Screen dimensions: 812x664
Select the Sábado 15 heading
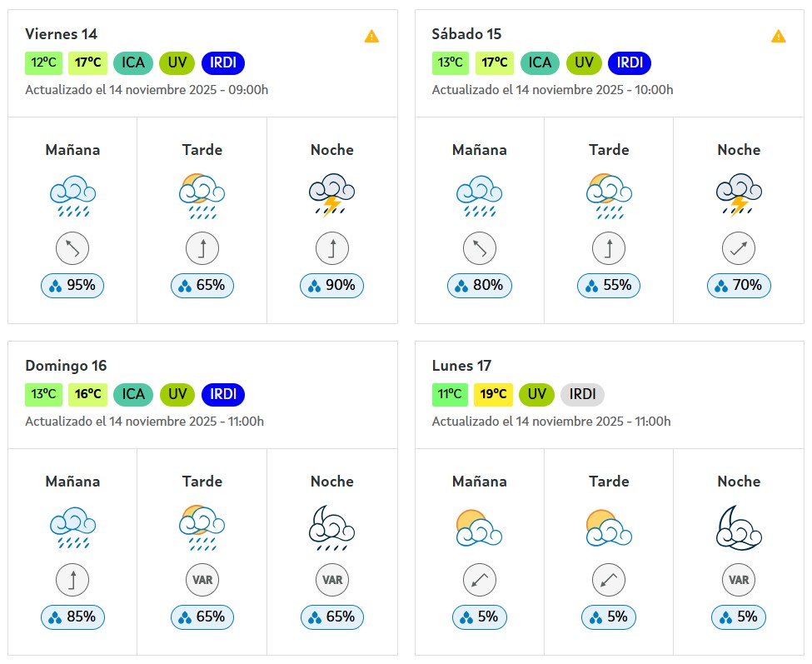coord(466,34)
